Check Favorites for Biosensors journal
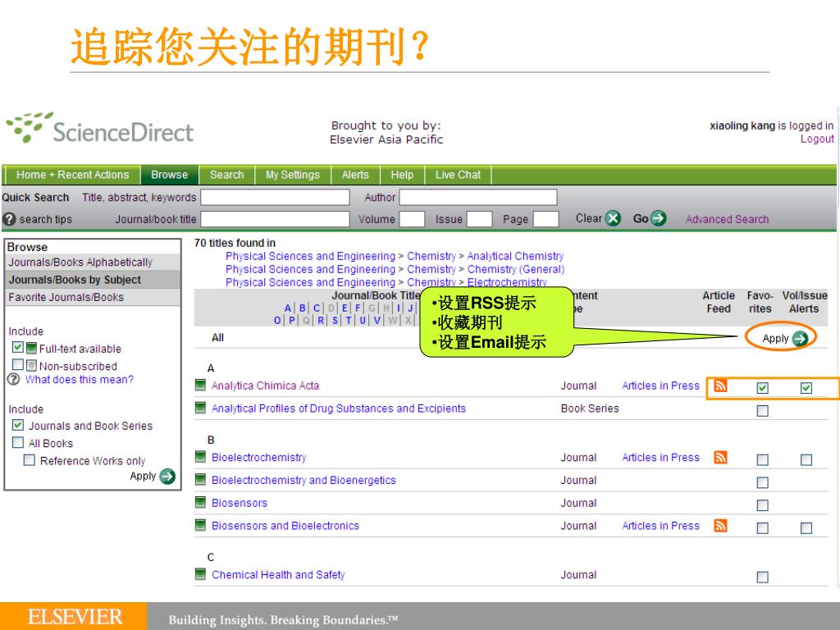The height and width of the screenshot is (630, 840). 762,505
